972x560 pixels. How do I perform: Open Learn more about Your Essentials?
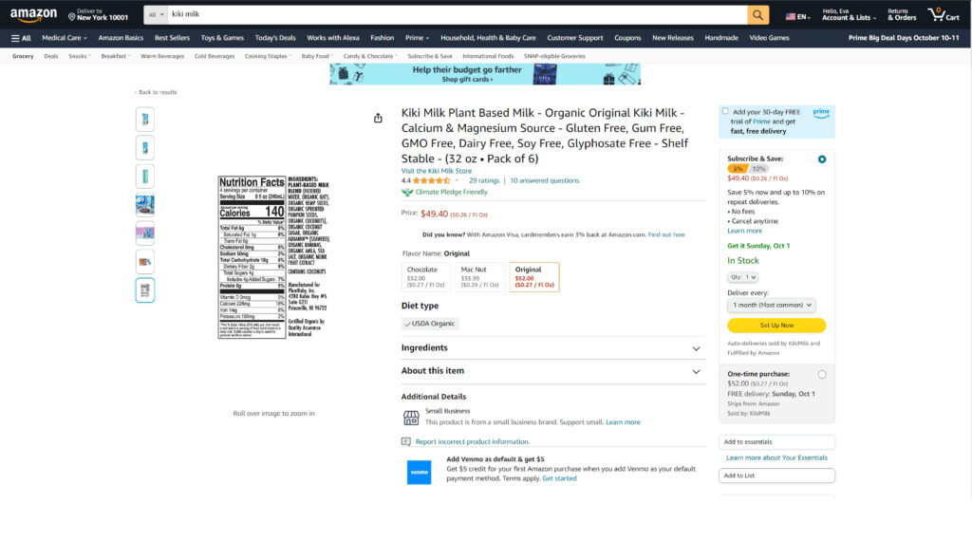[776, 457]
